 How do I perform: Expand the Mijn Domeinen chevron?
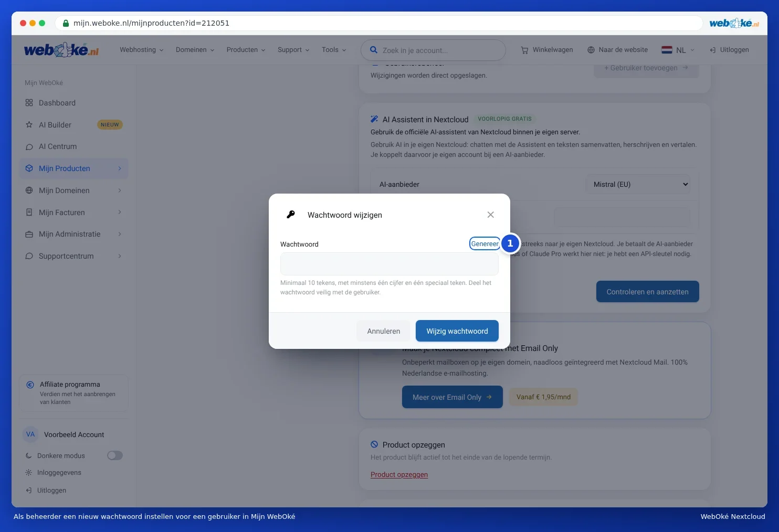pos(120,190)
